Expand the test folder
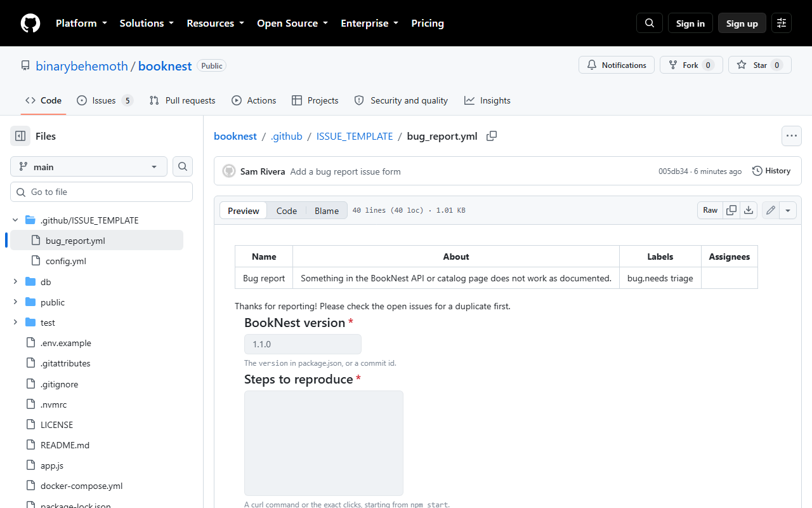 pos(16,323)
